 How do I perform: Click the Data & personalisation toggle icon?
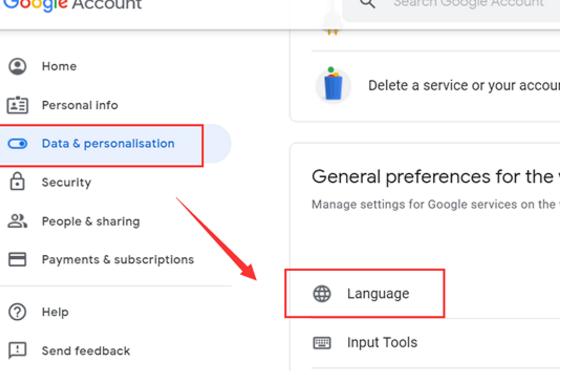click(x=17, y=143)
